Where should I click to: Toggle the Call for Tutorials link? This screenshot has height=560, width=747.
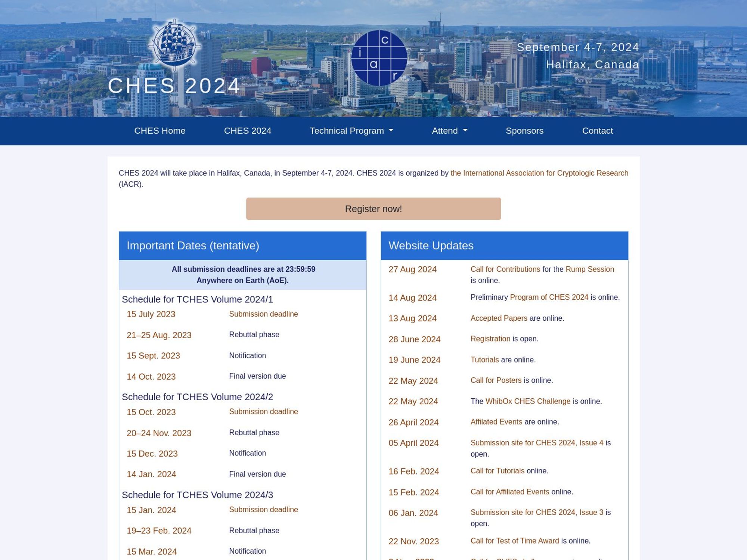(x=497, y=471)
